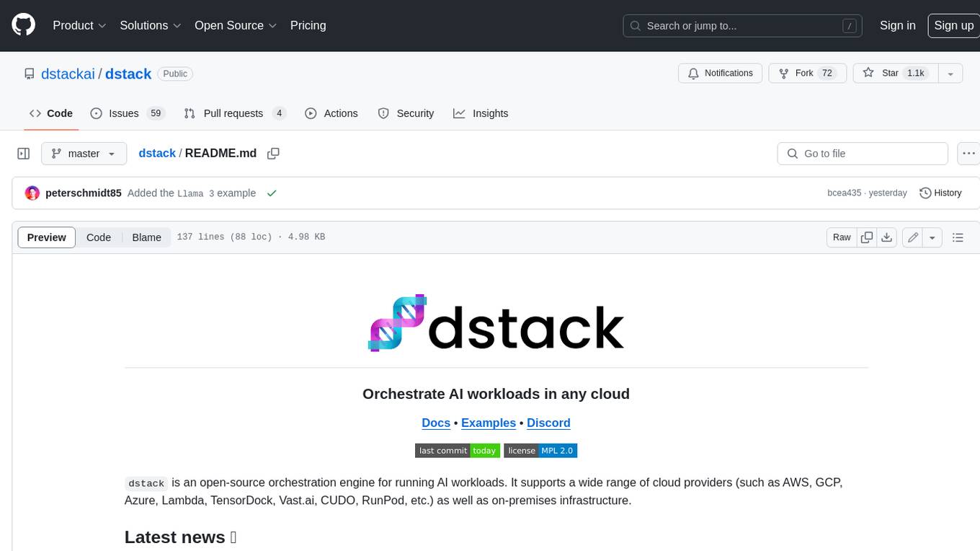Expand the file tree side panel

coord(24,154)
